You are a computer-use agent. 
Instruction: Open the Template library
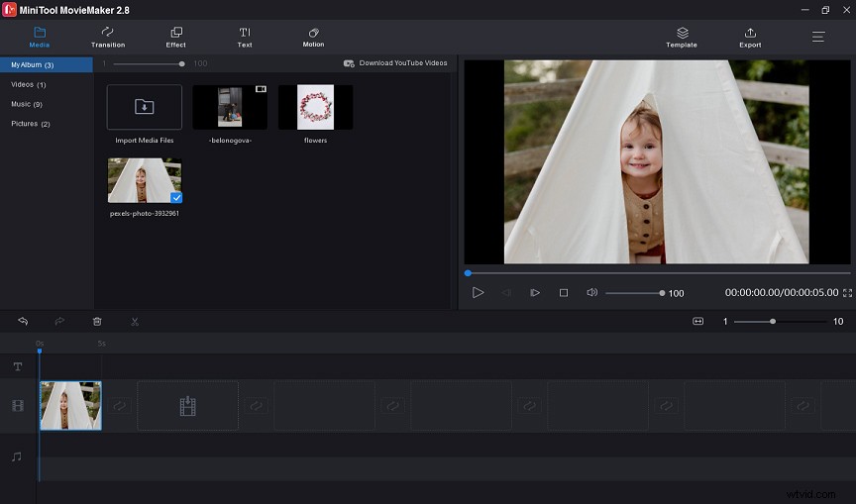[682, 38]
